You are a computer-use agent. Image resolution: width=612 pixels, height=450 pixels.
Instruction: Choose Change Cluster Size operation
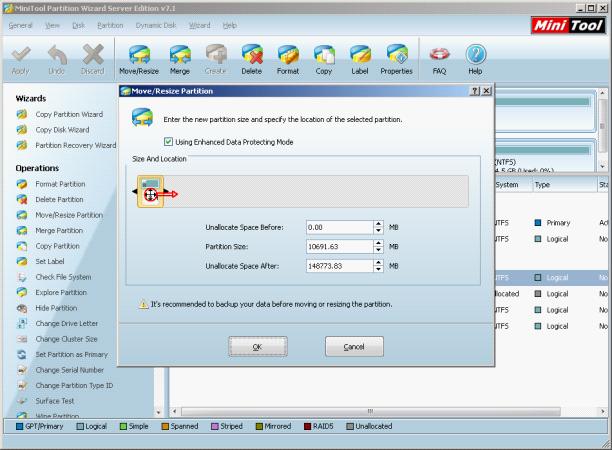(x=66, y=339)
